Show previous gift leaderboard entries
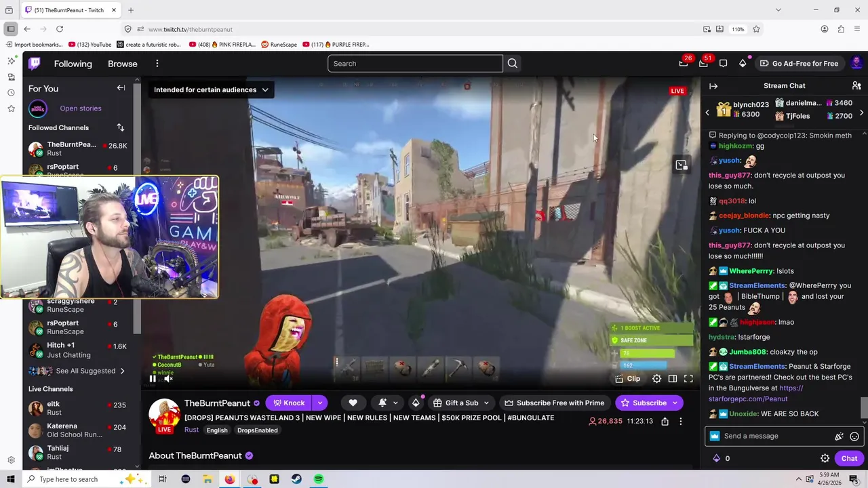 pyautogui.click(x=707, y=113)
